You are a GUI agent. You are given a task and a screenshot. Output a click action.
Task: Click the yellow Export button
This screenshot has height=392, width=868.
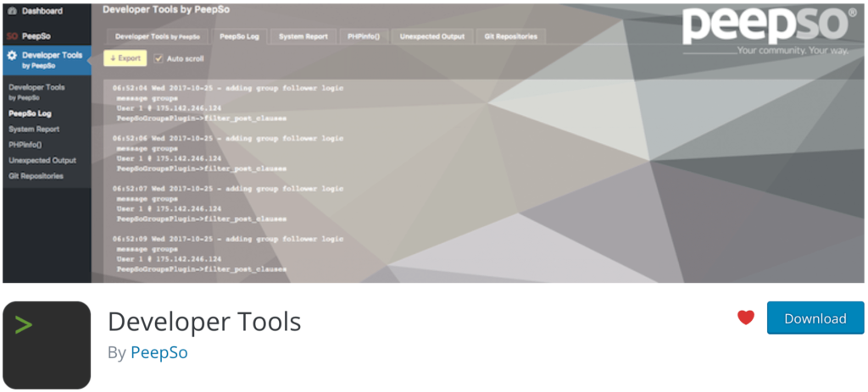[x=125, y=58]
